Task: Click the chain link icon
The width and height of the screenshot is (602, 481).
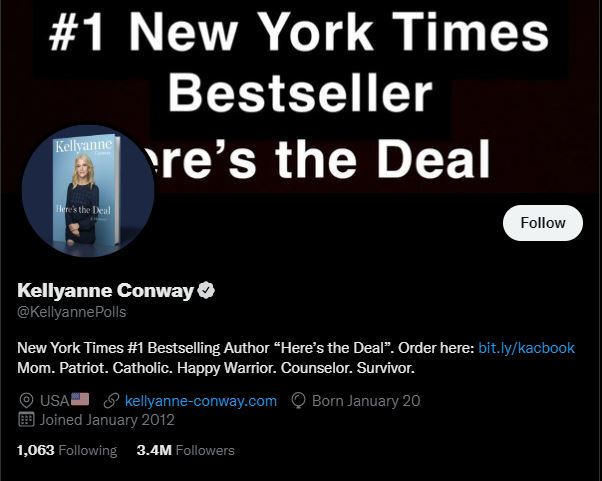Action: coord(111,401)
